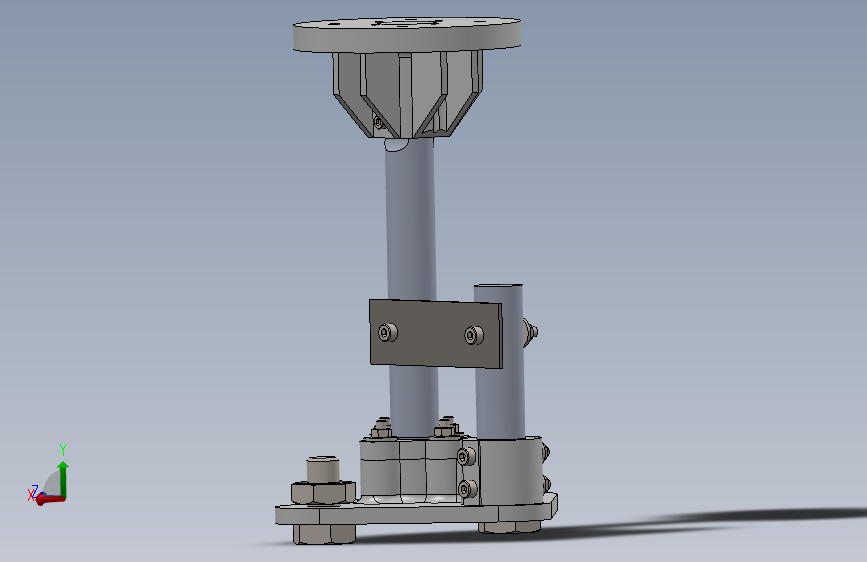Image resolution: width=867 pixels, height=562 pixels.
Task: Select the nut protruding beside short shaft
Action: coord(530,332)
